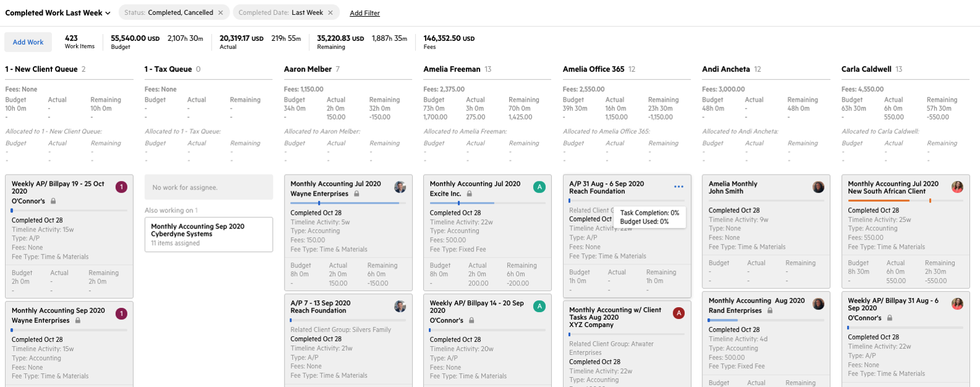
Task: Click green A avatar on Billpay 14 - 20 Sep card
Action: (539, 307)
